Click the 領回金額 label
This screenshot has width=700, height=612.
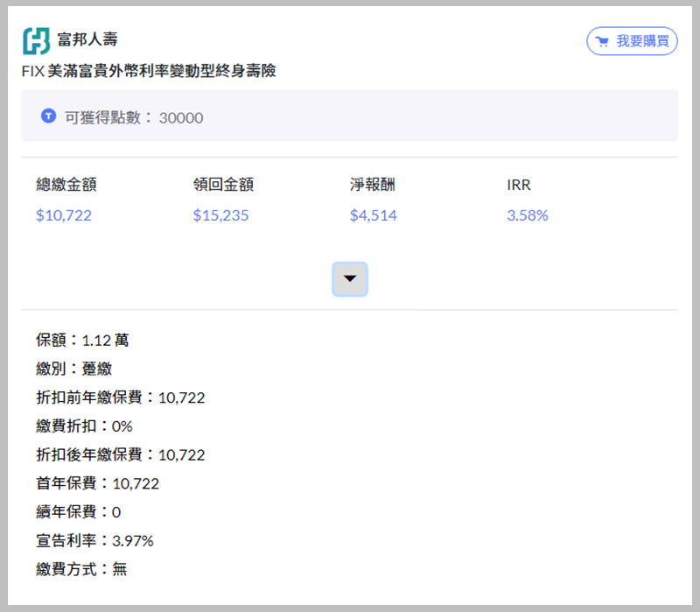(223, 185)
